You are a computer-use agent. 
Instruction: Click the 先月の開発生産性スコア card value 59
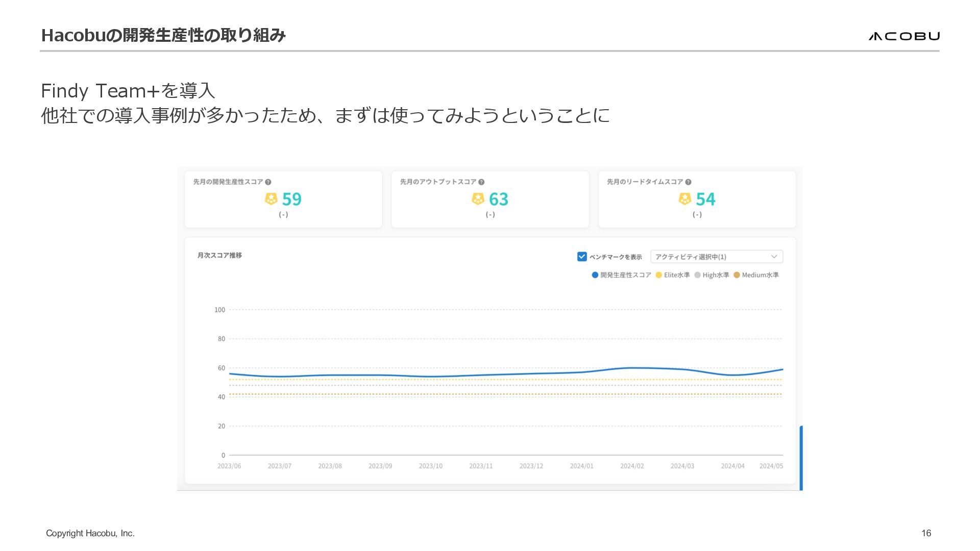(x=291, y=199)
